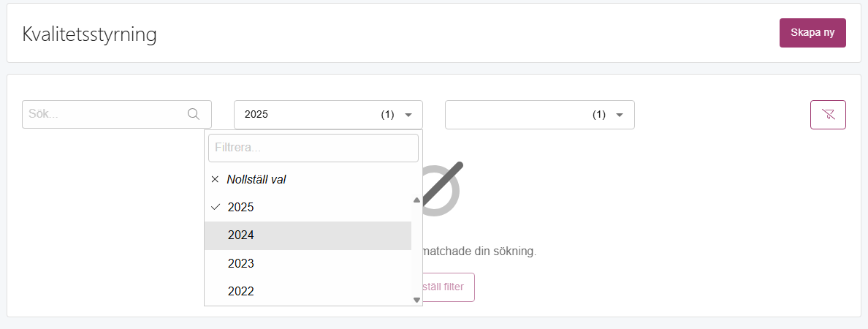Click the partially hidden Återställ filter button
The image size is (868, 329).
coord(449,287)
